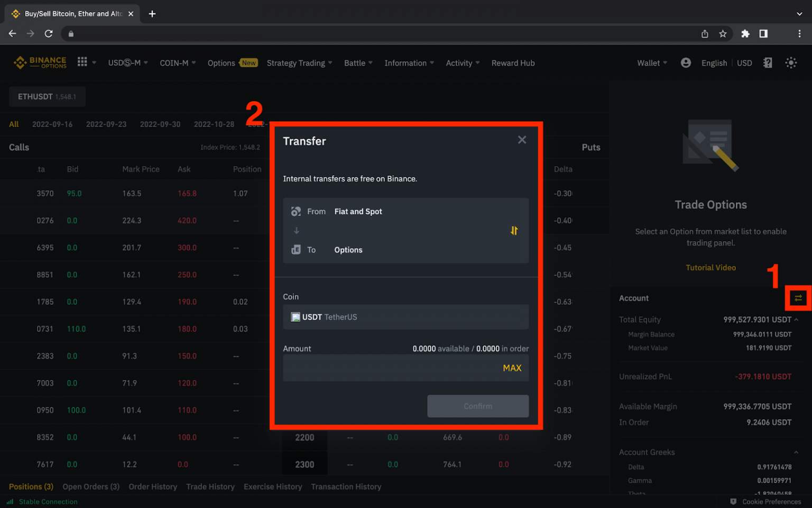The image size is (812, 508).
Task: Click the wallet icon beside the From field
Action: 296,211
